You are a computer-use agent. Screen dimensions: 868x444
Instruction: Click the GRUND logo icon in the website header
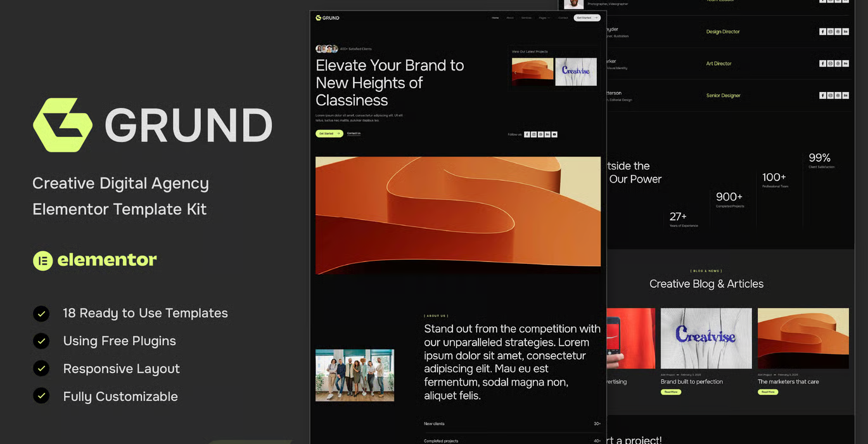click(x=319, y=18)
